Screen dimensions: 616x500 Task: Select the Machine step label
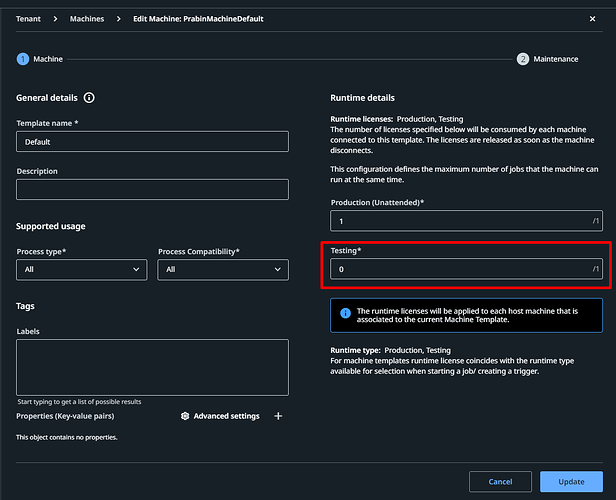(x=48, y=59)
